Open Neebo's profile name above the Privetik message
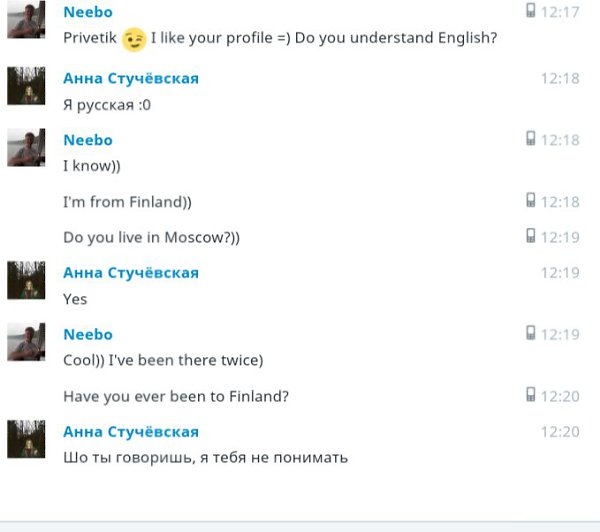 pos(88,12)
